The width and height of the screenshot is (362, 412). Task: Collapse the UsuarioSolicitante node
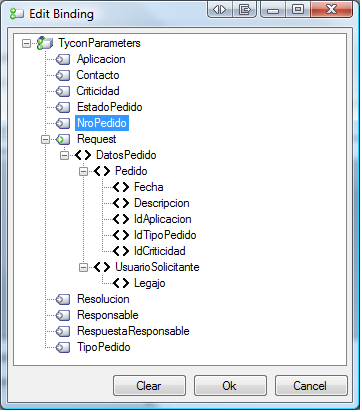coord(83,267)
